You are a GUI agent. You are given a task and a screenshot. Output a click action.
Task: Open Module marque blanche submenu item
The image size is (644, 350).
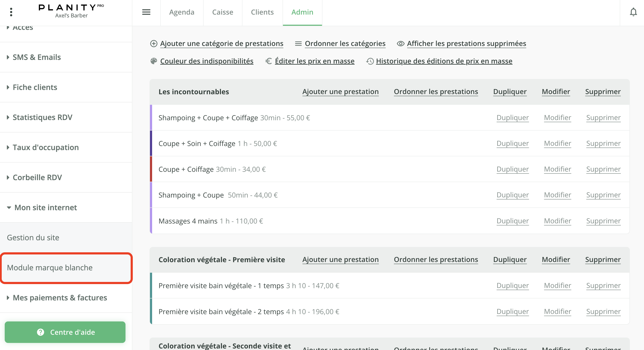50,268
